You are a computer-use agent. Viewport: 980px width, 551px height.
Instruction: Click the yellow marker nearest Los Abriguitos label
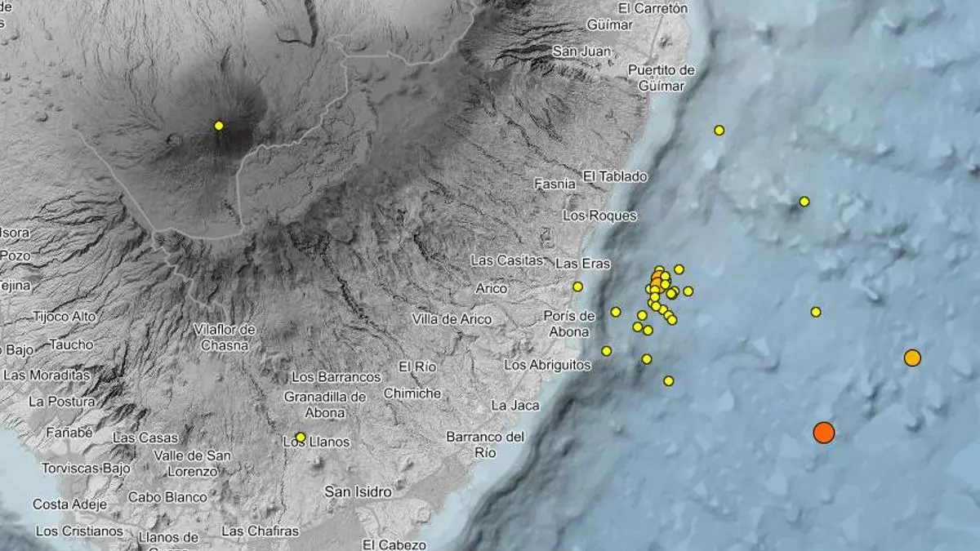pyautogui.click(x=607, y=351)
